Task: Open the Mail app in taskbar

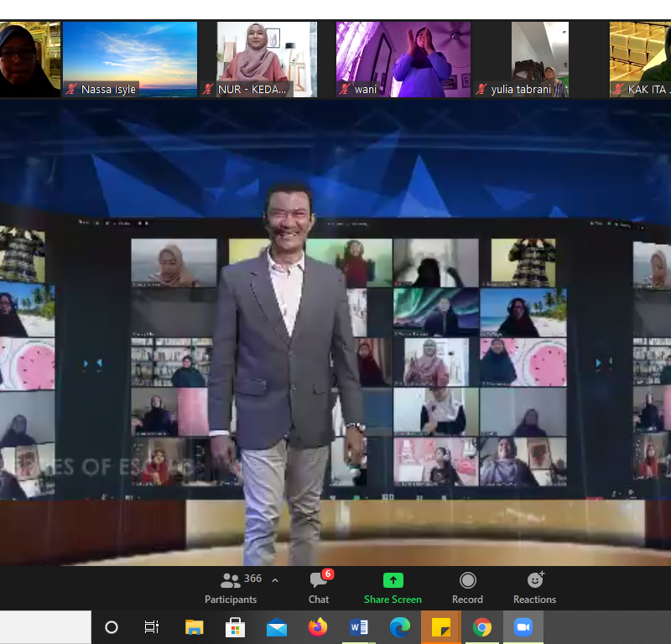Action: pyautogui.click(x=277, y=627)
